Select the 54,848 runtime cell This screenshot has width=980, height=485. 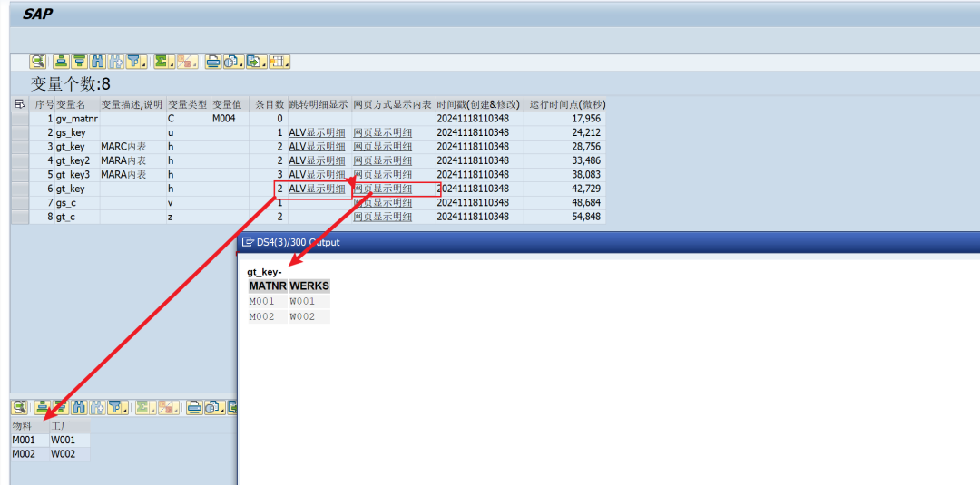pos(564,218)
